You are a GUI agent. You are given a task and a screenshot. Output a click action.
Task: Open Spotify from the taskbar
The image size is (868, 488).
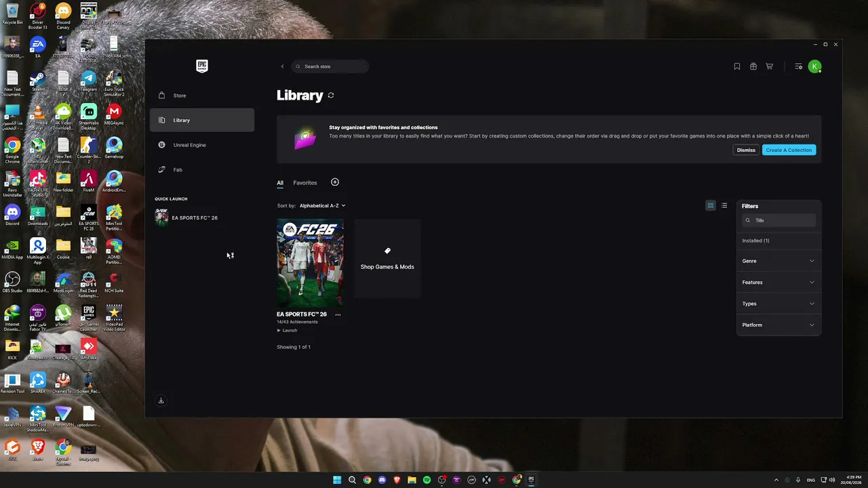[427, 480]
